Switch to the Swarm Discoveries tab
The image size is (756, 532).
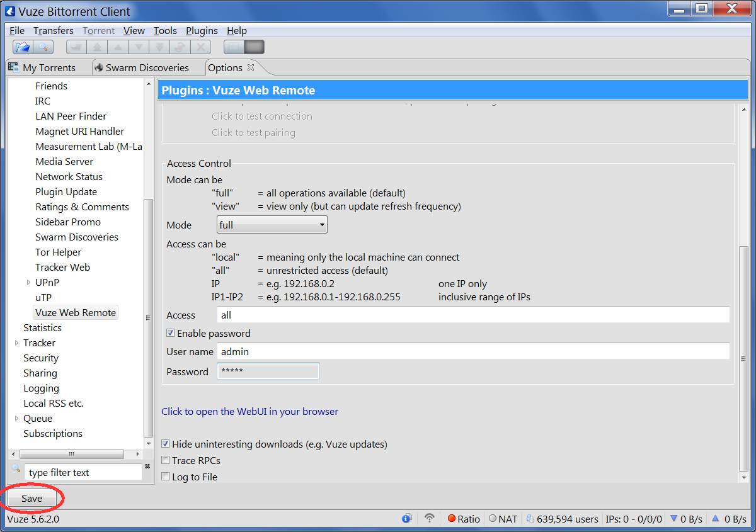[147, 67]
